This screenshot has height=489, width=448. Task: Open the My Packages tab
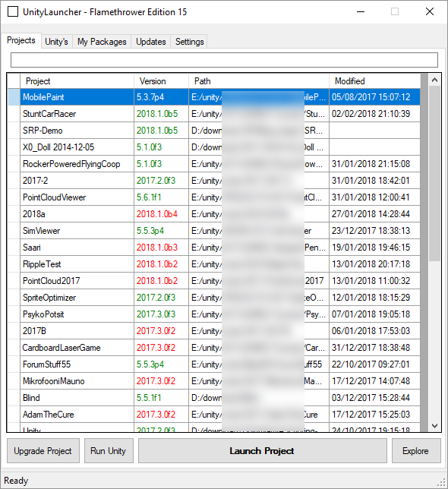pos(102,42)
